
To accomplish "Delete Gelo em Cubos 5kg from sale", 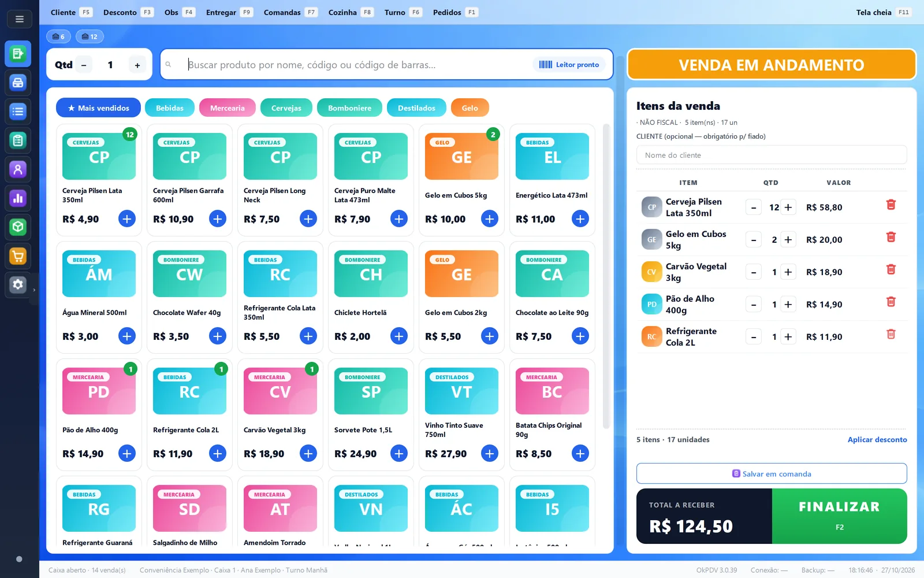I will [x=891, y=237].
